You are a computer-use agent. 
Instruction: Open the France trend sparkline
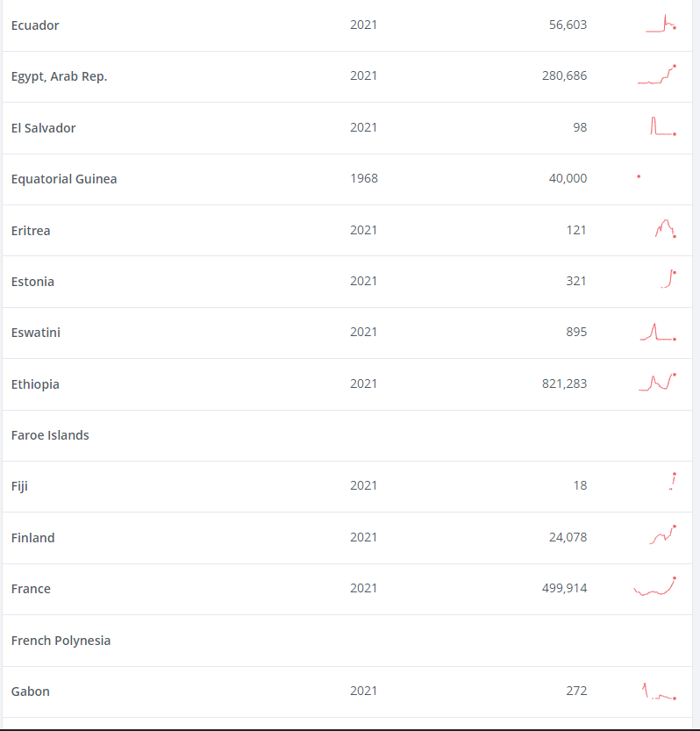coord(654,587)
